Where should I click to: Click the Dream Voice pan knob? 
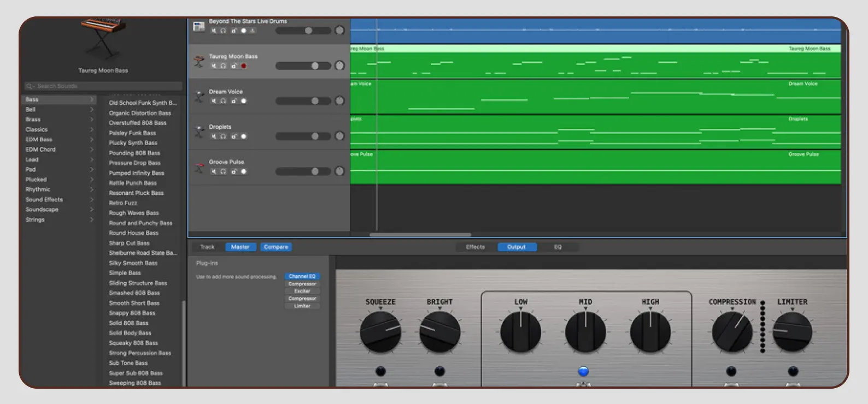click(339, 101)
